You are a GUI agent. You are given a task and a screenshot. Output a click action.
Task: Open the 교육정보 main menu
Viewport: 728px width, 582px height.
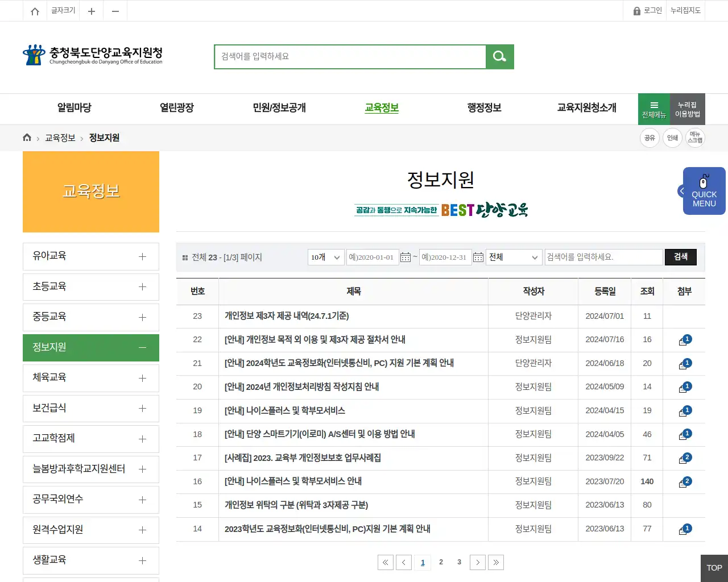[x=382, y=108]
